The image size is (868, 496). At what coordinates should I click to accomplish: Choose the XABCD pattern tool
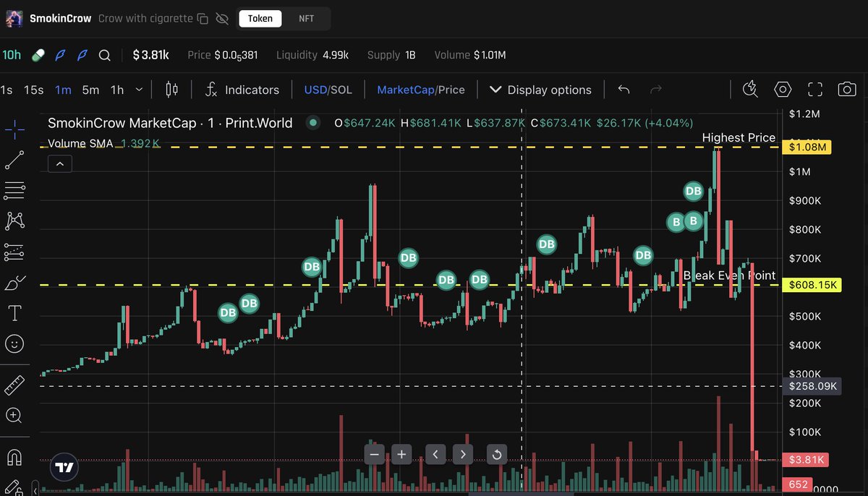point(14,221)
